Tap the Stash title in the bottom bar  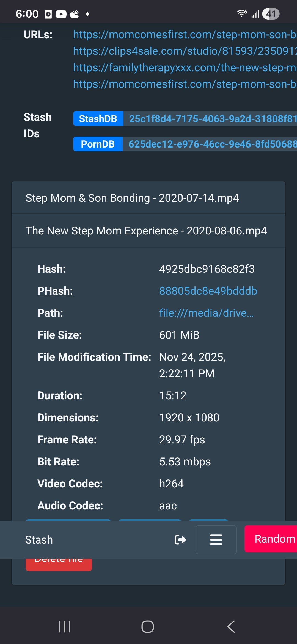coord(39,540)
